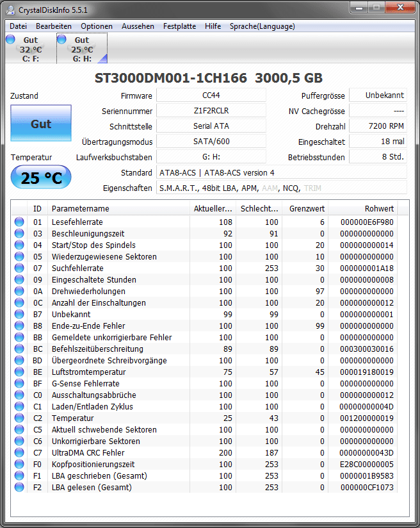420x528 pixels.
Task: Click status icon for Aktuell schwebende Sektoren
Action: coord(19,429)
